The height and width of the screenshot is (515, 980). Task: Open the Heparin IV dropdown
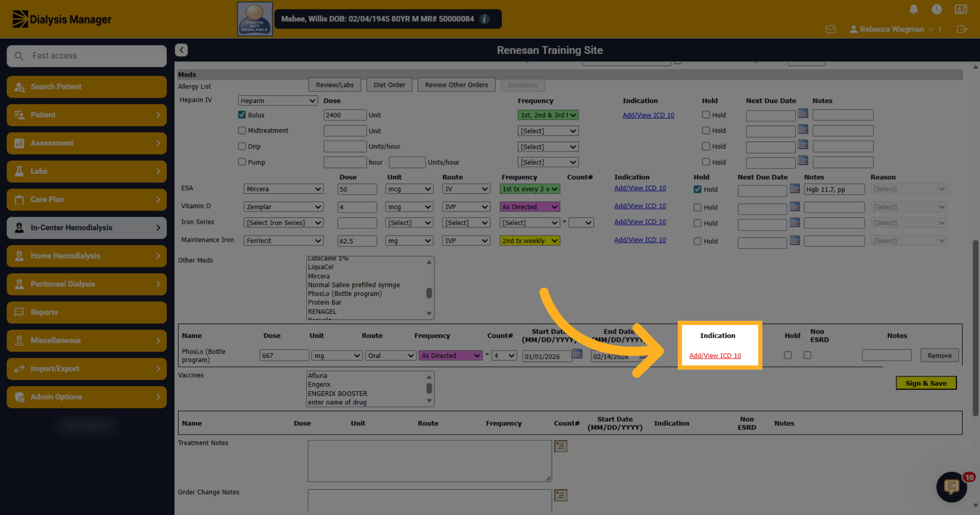click(278, 100)
